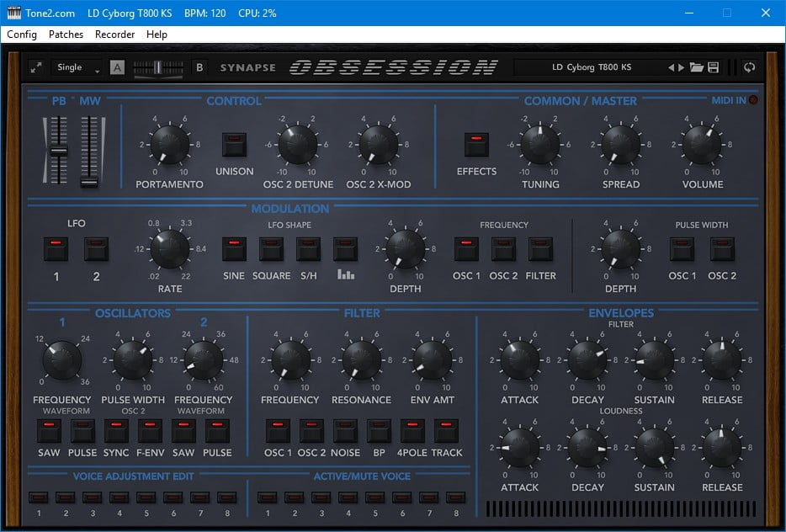The height and width of the screenshot is (532, 786).
Task: Enable oscillator 1 SAW waveform
Action: (x=49, y=431)
